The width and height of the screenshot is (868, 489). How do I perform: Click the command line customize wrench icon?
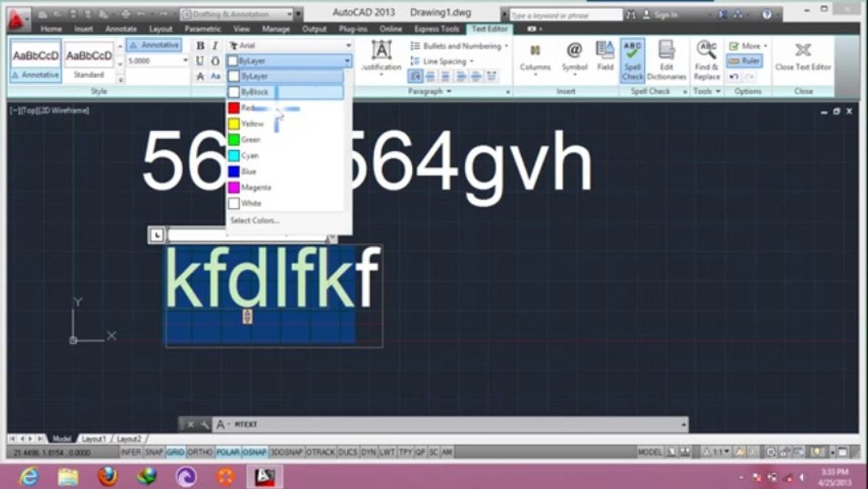click(x=204, y=424)
